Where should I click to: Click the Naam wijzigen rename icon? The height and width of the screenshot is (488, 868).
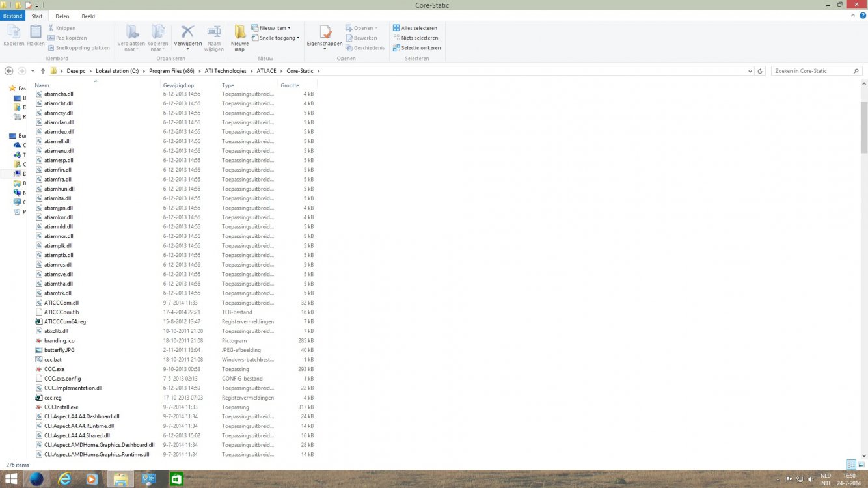pyautogui.click(x=213, y=33)
